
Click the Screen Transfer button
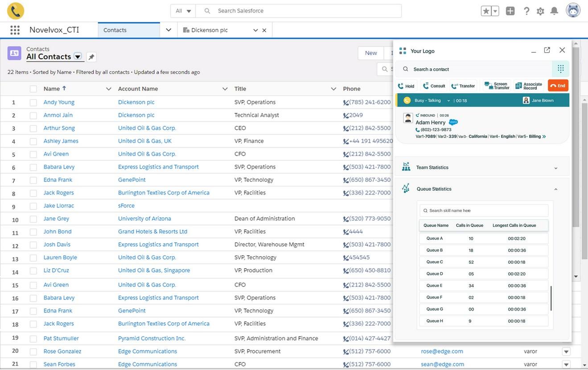(x=497, y=86)
